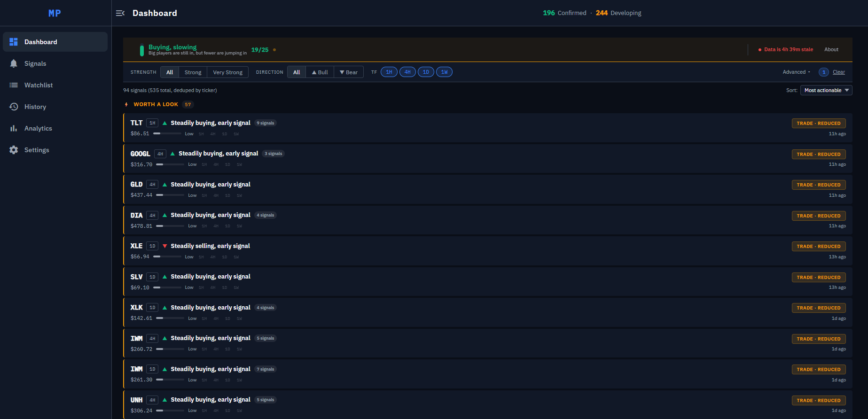
Task: Expand XLK 4 signals badge
Action: pyautogui.click(x=266, y=308)
